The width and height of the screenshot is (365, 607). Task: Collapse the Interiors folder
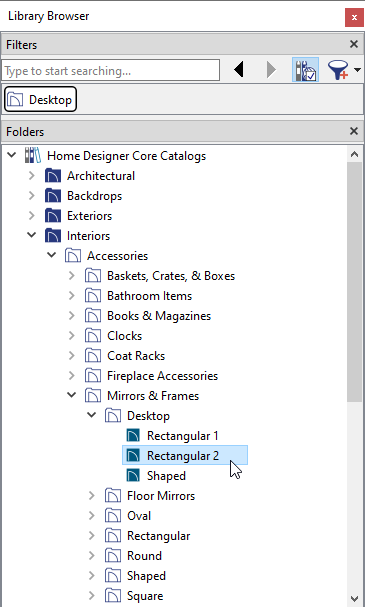click(32, 235)
